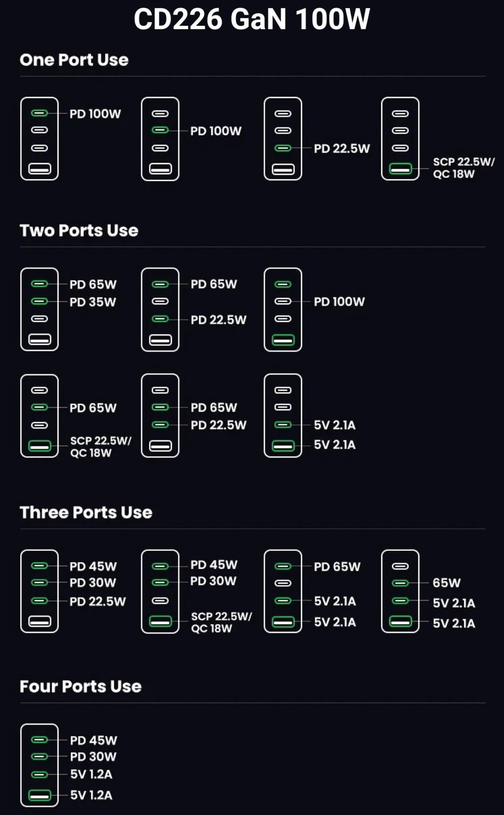Click the PD 35W label
This screenshot has height=815, width=504.
point(93,302)
